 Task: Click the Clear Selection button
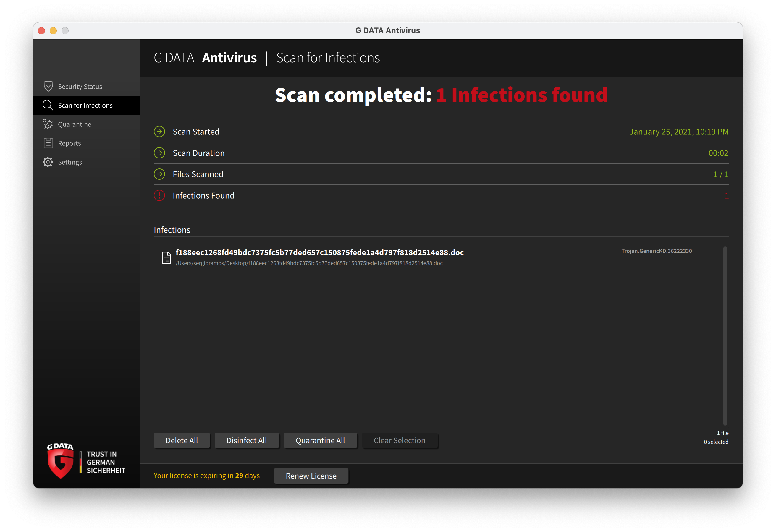(399, 440)
